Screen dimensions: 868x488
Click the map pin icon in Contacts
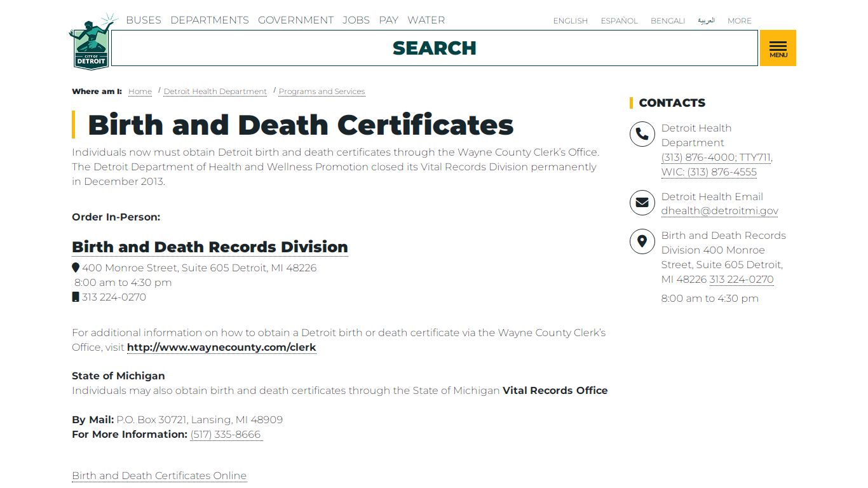click(642, 241)
